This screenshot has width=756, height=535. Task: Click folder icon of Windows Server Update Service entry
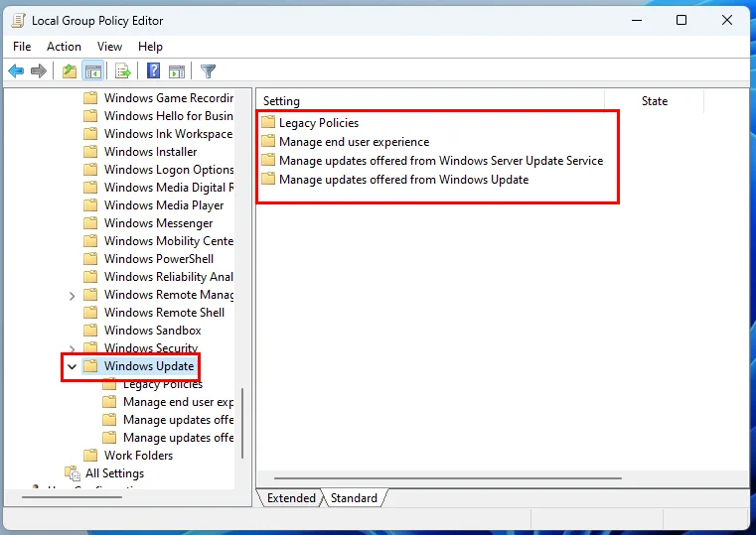[x=268, y=160]
